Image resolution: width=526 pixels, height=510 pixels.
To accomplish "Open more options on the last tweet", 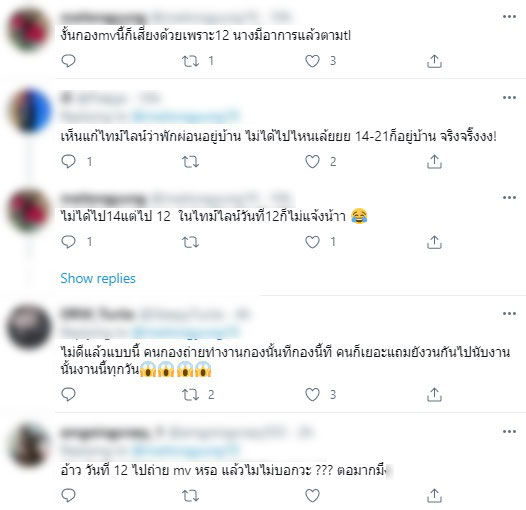I will (509, 431).
